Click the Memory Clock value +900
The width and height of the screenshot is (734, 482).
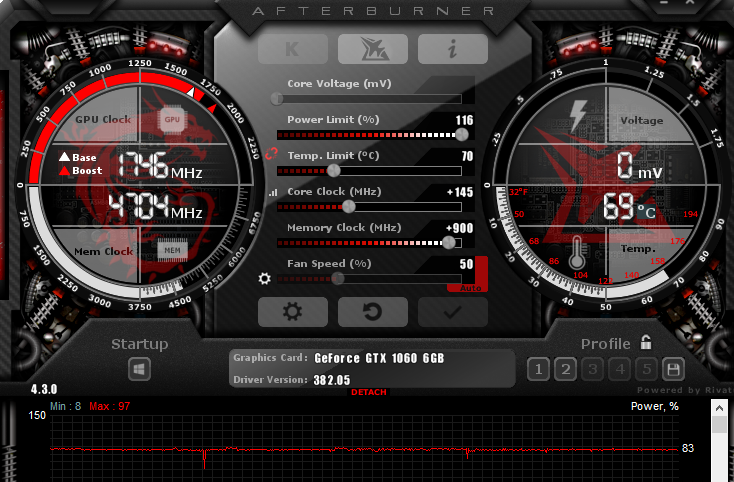(460, 228)
